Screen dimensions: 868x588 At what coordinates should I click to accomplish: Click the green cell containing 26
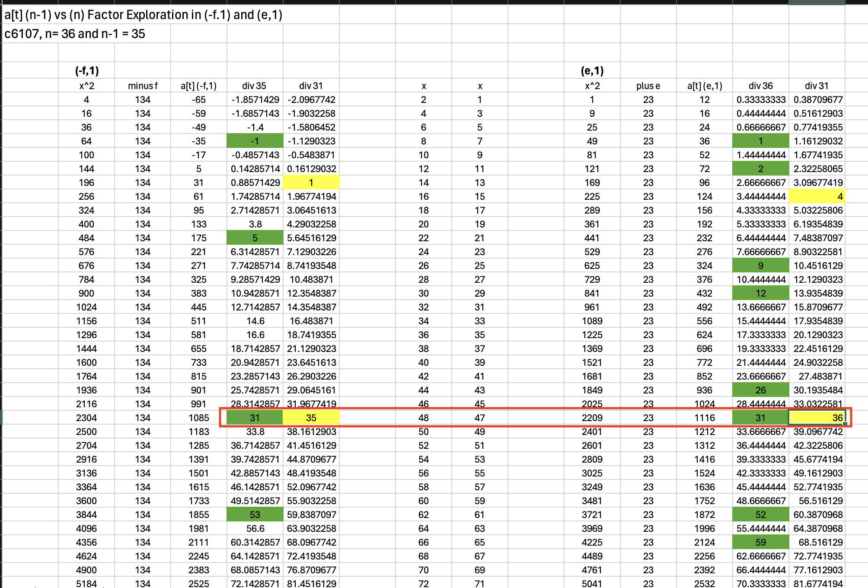(x=761, y=390)
